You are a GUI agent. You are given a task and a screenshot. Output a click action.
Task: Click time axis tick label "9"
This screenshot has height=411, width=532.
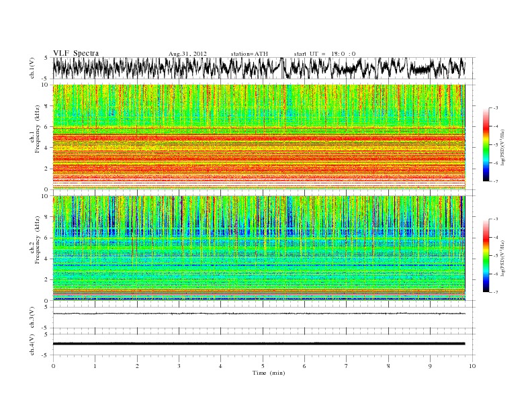coord(430,366)
